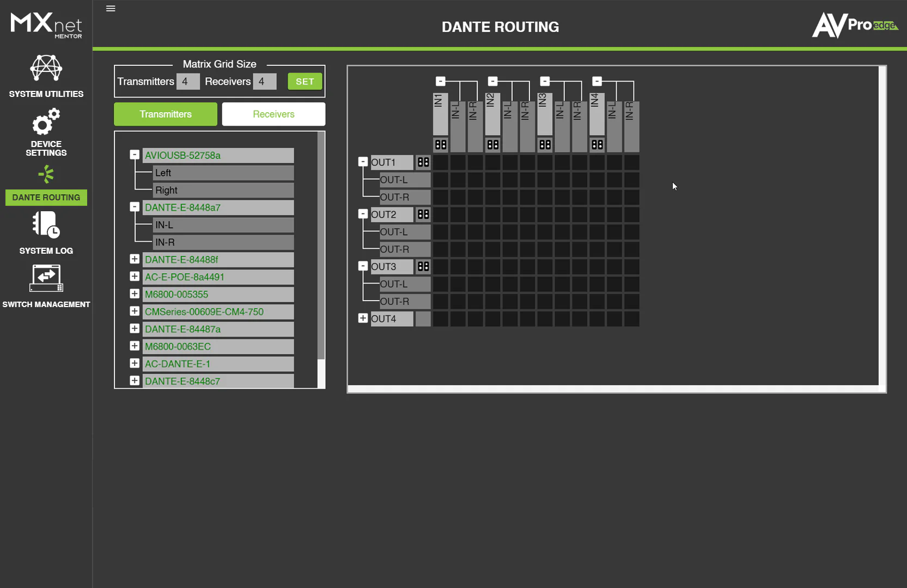This screenshot has height=588, width=907.
Task: Select System Utilities label in sidebar
Action: tap(46, 94)
